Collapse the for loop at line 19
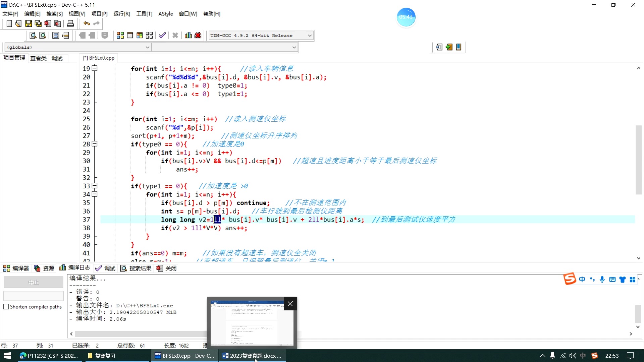 (95, 68)
